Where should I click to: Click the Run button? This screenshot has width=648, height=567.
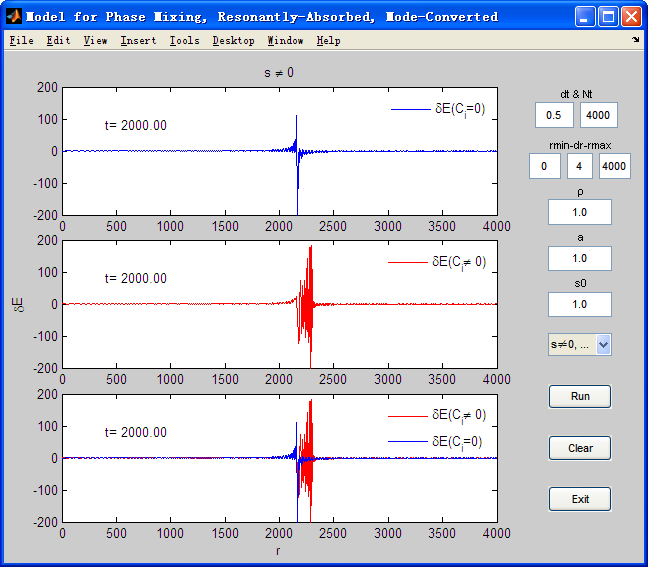click(580, 396)
